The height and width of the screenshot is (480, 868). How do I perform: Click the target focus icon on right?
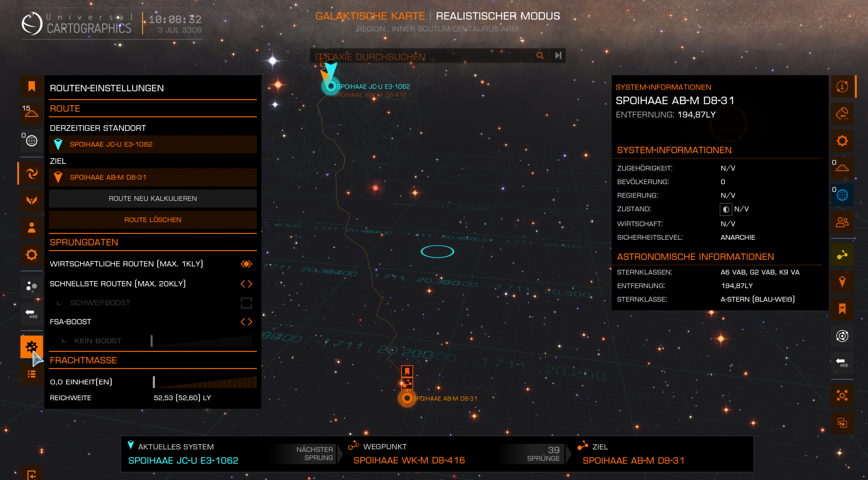842,395
